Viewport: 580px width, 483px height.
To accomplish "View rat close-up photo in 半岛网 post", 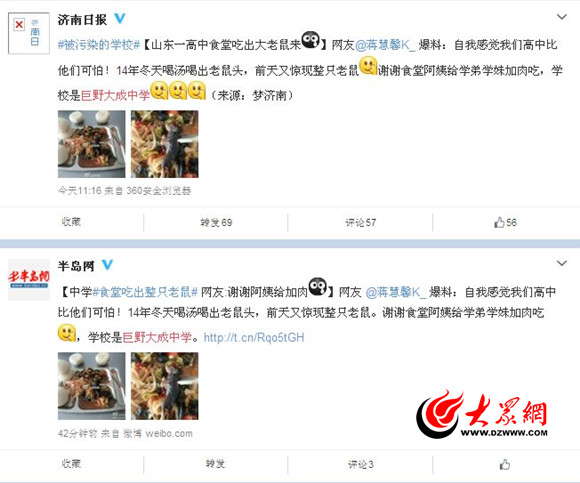I will pos(165,386).
